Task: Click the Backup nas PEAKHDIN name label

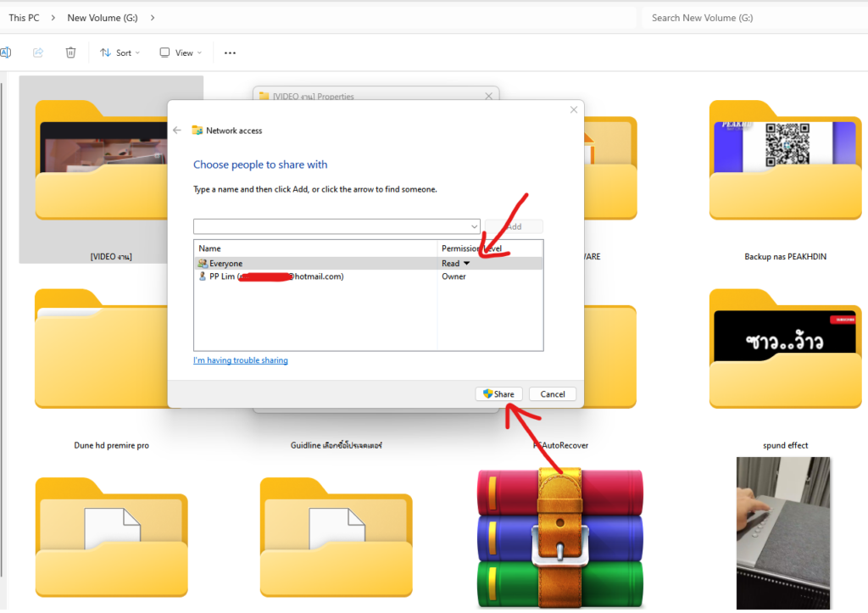Action: (785, 256)
